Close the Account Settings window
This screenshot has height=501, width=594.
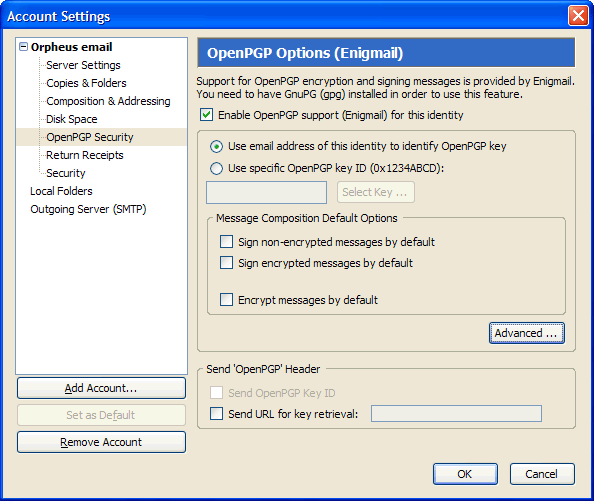(578, 16)
